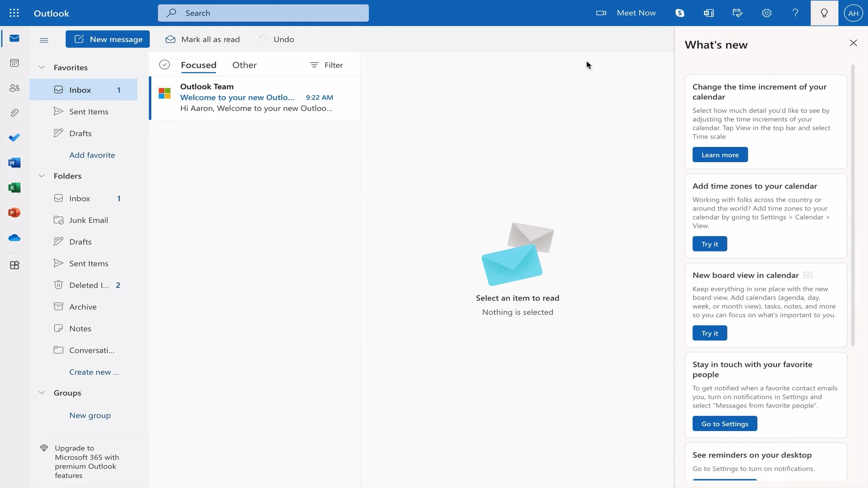
Task: Open Skype icon in top bar
Action: coord(679,13)
